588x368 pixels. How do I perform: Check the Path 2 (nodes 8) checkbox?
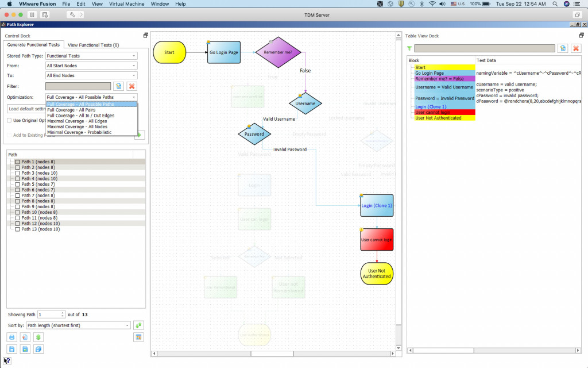17,167
